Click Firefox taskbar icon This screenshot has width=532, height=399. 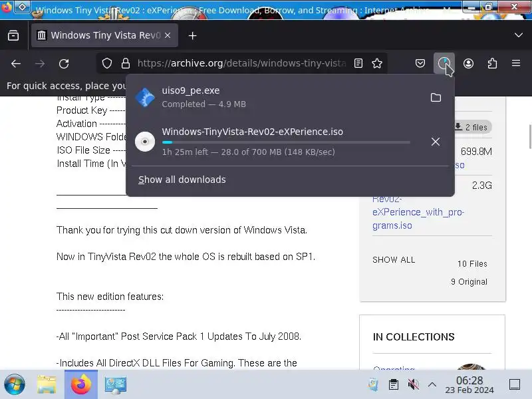coord(81,385)
